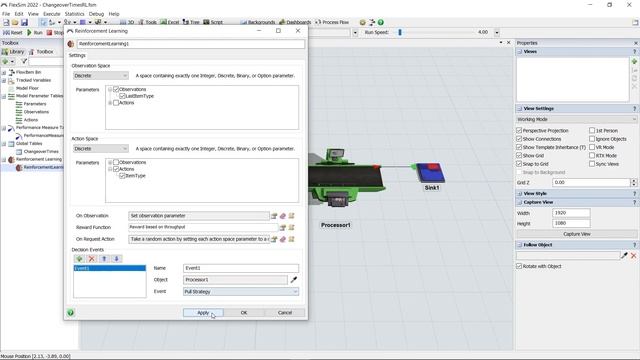Image resolution: width=640 pixels, height=360 pixels.
Task: Open the Dashboards toolbar button
Action: click(295, 22)
